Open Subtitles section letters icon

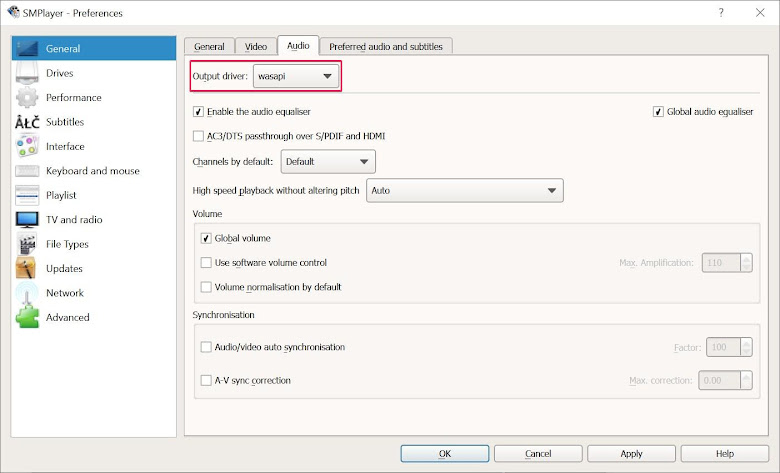pyautogui.click(x=27, y=122)
